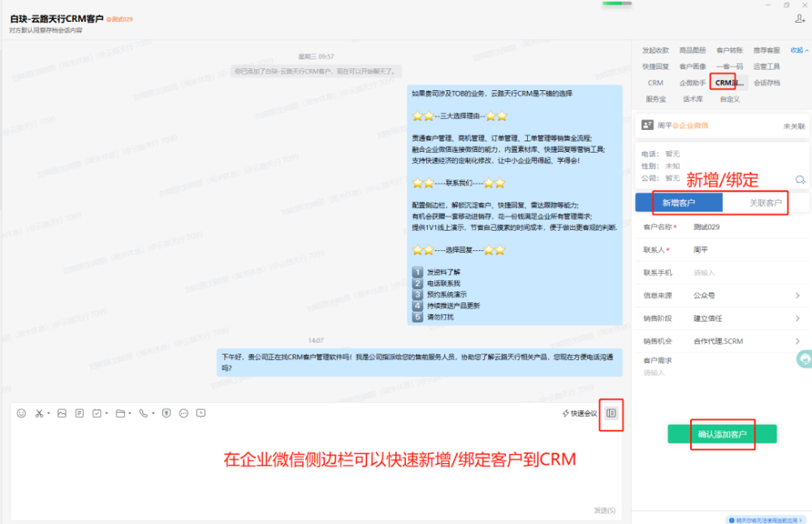Start a quick meeting (快速会议)
The image size is (812, 524).
[x=580, y=413]
